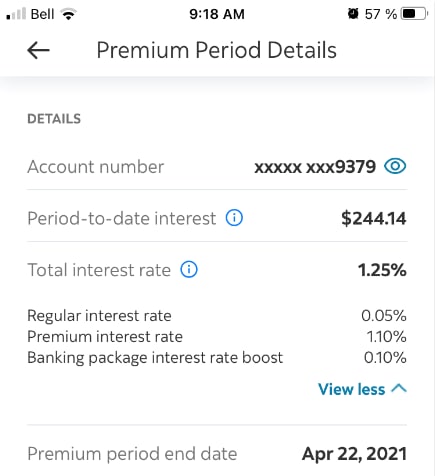
Task: Tap the 1.25% total interest rate
Action: click(x=382, y=270)
